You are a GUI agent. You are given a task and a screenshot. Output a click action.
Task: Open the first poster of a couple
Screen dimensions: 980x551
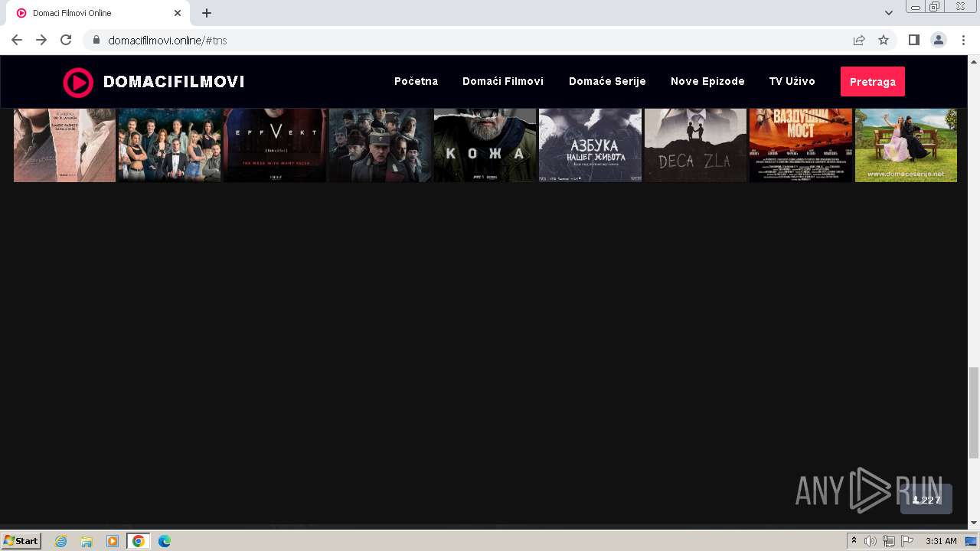pos(64,145)
